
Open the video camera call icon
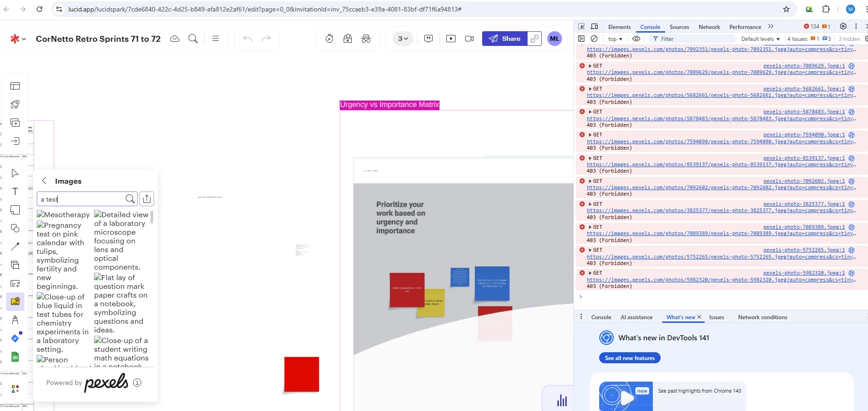click(469, 39)
